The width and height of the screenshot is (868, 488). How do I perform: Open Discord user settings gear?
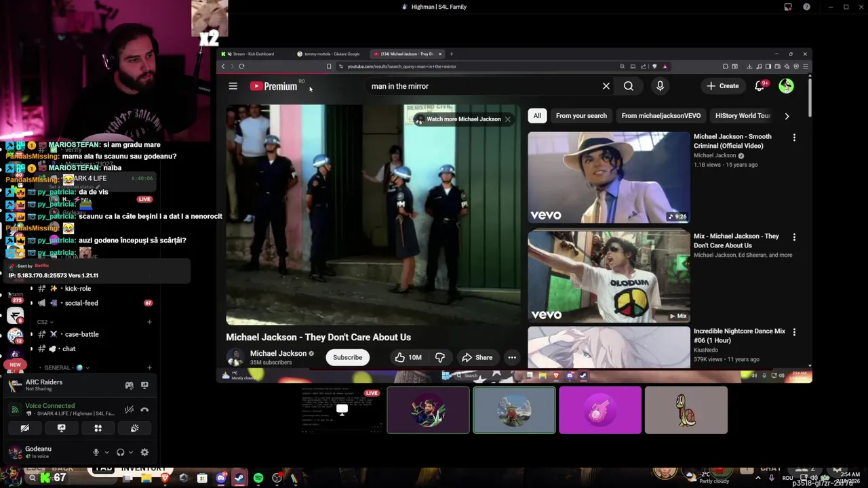[x=144, y=452]
